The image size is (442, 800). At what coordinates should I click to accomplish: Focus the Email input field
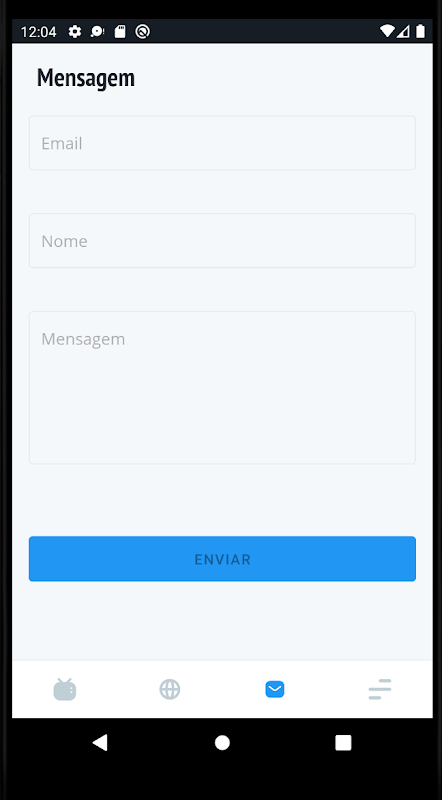click(x=222, y=143)
